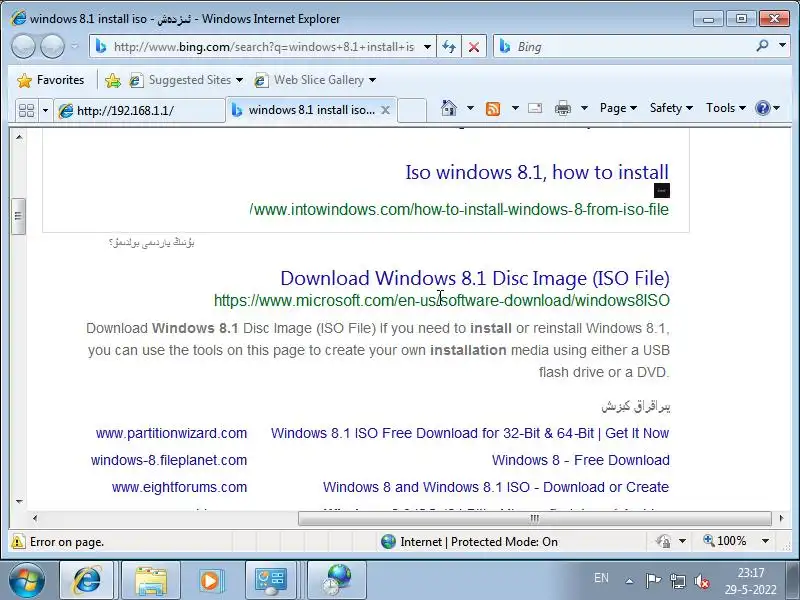Image resolution: width=800 pixels, height=600 pixels.
Task: Launch Windows Media Player from taskbar
Action: point(210,580)
